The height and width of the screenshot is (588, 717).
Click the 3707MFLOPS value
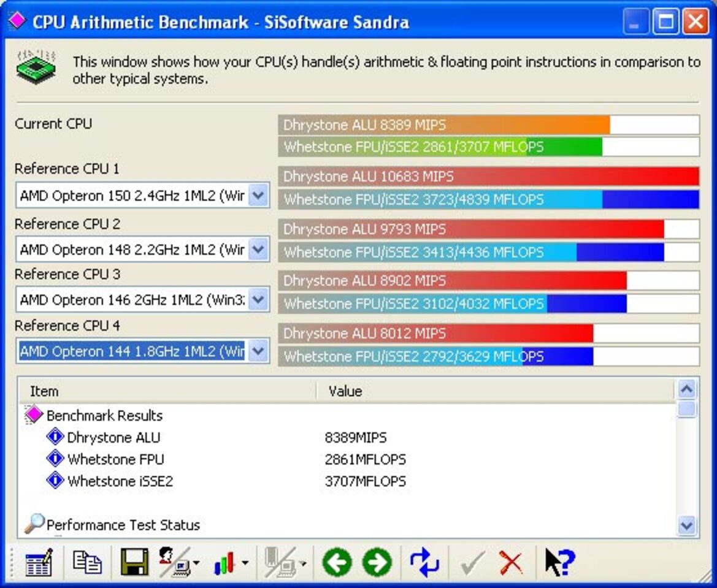(x=365, y=481)
